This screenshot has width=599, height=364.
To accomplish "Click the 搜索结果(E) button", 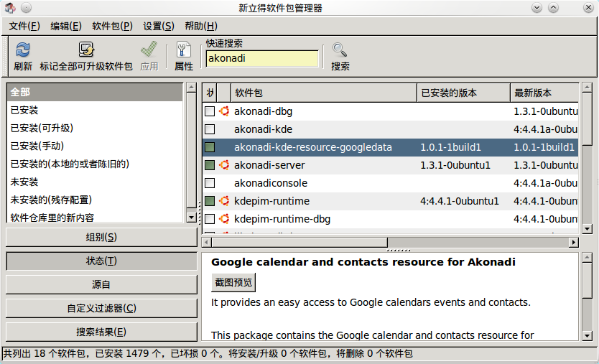I will tap(101, 332).
